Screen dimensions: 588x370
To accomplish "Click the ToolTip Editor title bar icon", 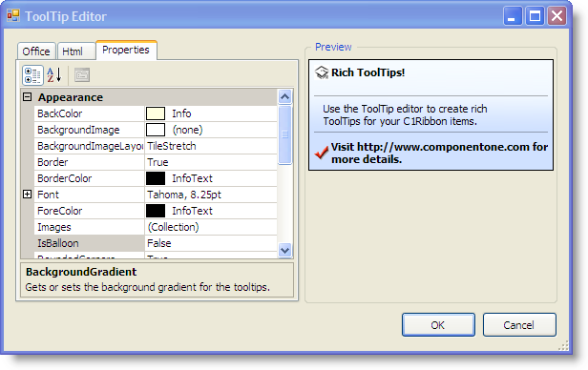I will pos(13,15).
